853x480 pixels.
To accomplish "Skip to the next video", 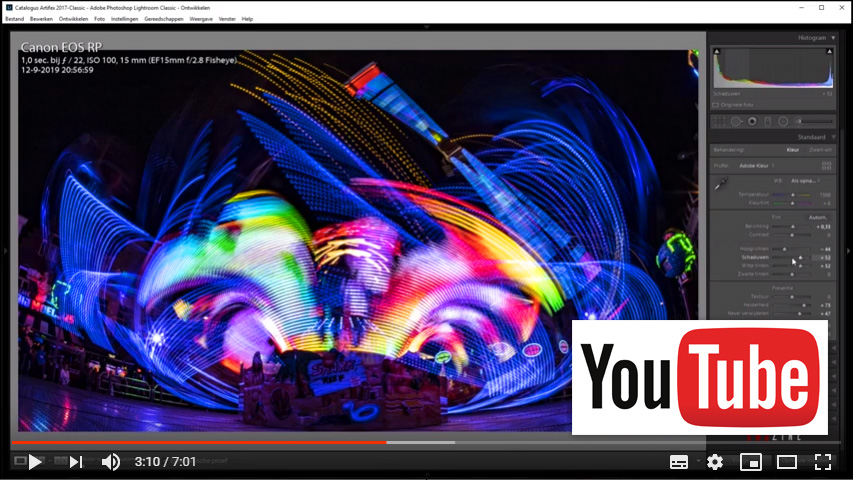I will (76, 462).
